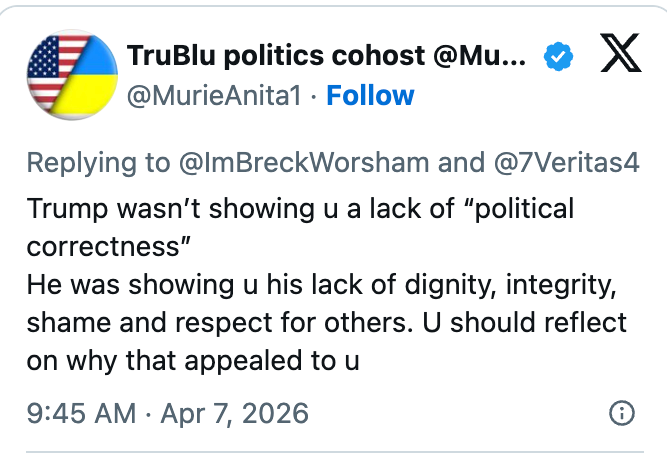The height and width of the screenshot is (454, 667).
Task: Follow the @MurieAnita1 account
Action: (x=370, y=96)
